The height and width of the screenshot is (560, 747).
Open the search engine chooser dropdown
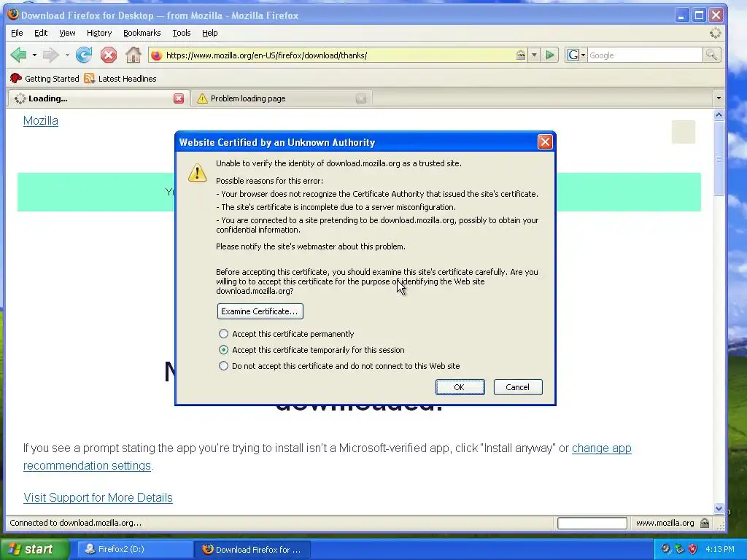pos(583,55)
